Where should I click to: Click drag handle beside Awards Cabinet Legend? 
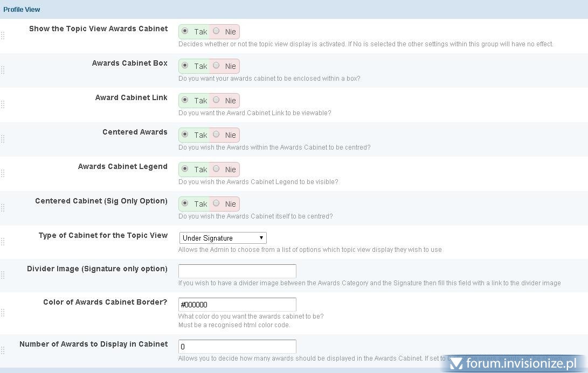[3, 173]
